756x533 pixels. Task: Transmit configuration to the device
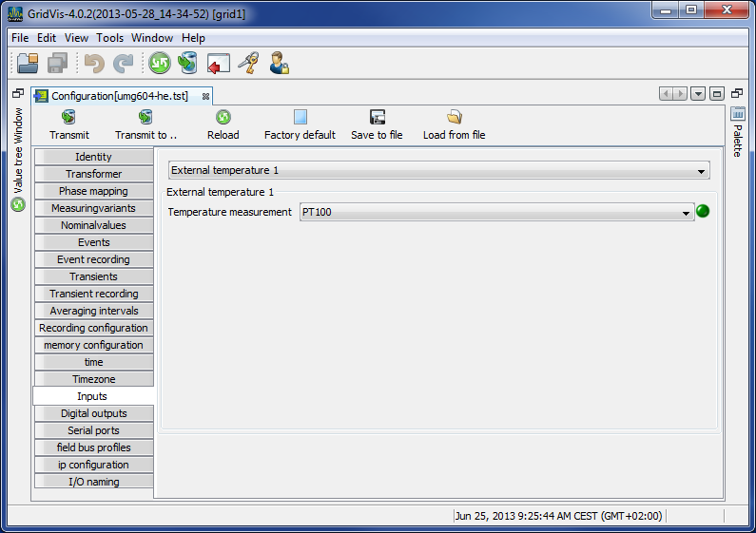pyautogui.click(x=69, y=124)
